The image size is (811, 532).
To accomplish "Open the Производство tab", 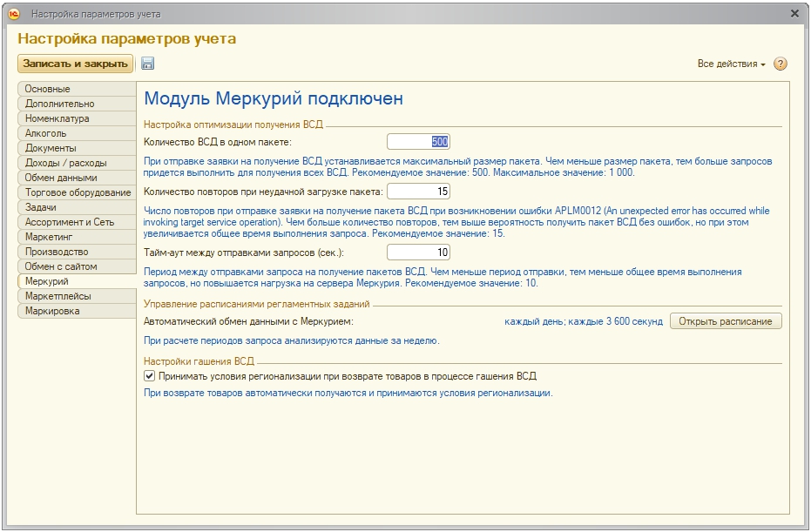I will (77, 252).
